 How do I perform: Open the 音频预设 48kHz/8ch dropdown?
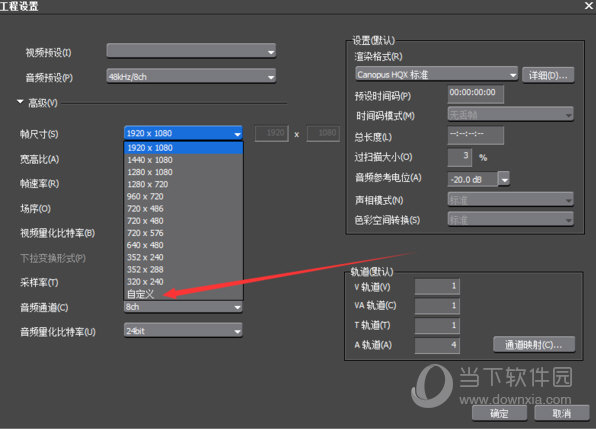click(x=191, y=76)
